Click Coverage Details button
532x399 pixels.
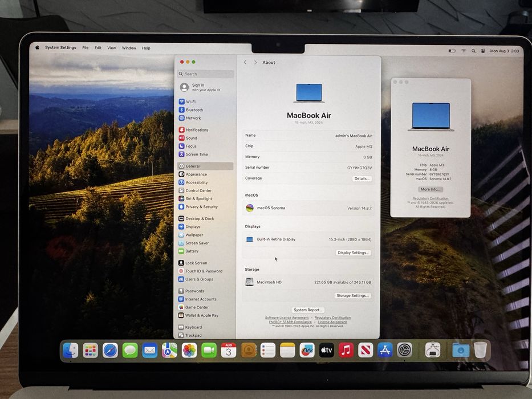[362, 179]
